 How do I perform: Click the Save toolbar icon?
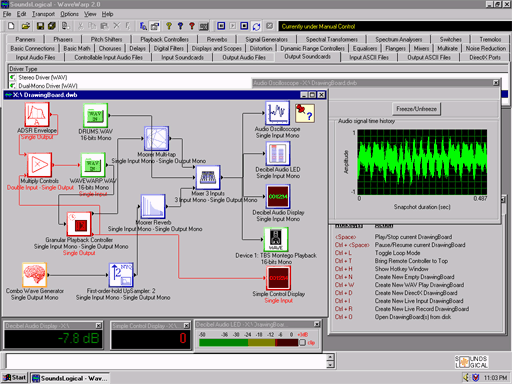click(x=40, y=26)
